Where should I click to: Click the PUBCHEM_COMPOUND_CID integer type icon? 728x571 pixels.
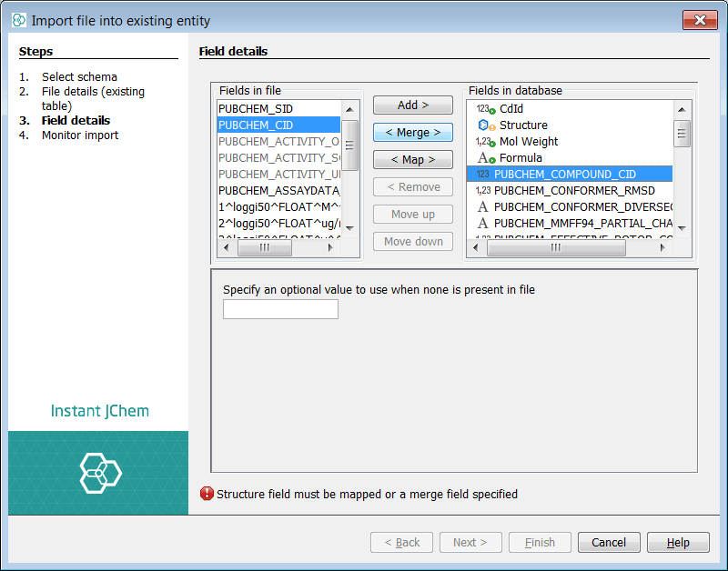483,175
